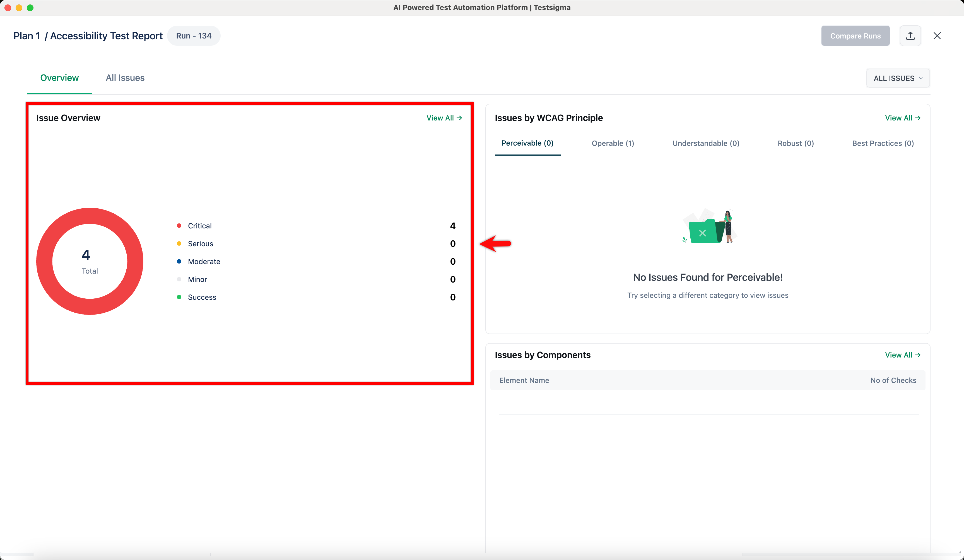The width and height of the screenshot is (964, 560).
Task: Click the Success green legend dot
Action: point(179,297)
